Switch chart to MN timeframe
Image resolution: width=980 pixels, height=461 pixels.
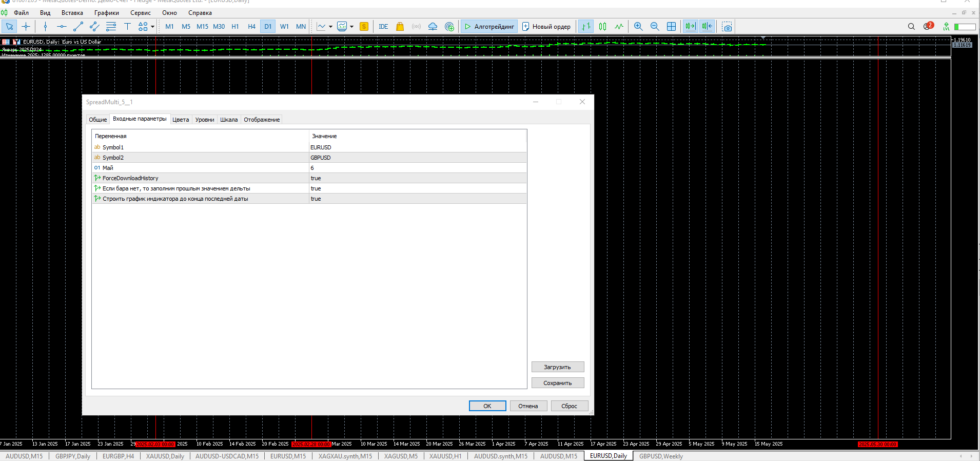(x=301, y=27)
